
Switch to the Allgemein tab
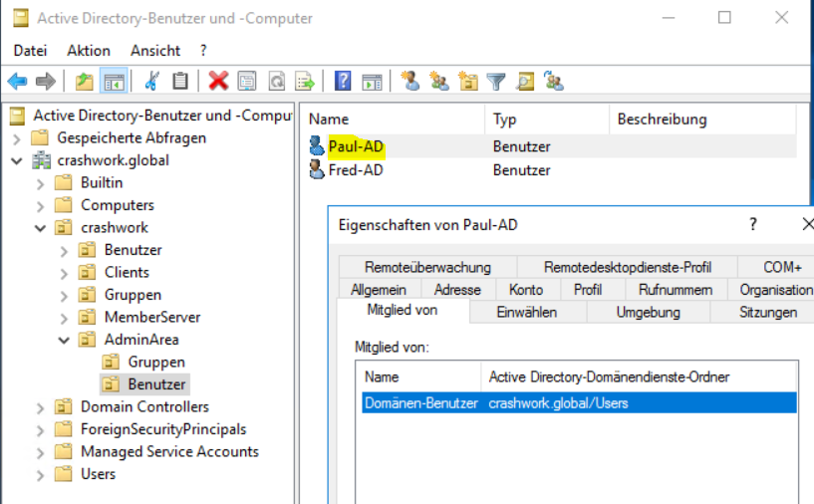click(379, 290)
